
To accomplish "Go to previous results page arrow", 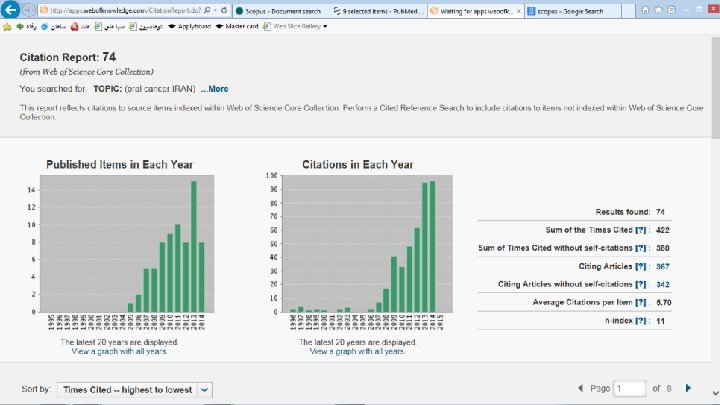I will (580, 388).
